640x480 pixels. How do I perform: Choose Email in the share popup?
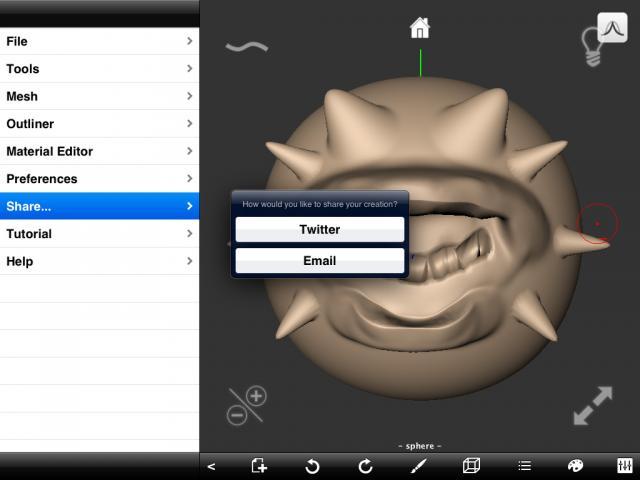[320, 260]
